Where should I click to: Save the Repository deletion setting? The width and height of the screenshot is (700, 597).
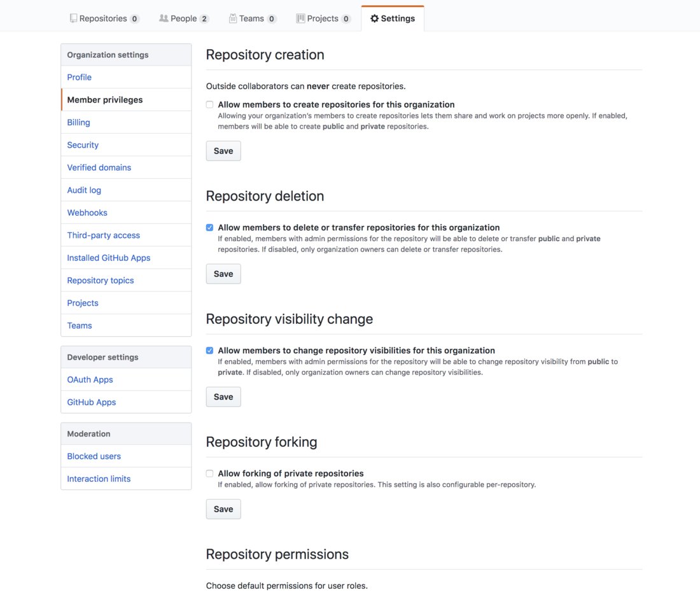223,274
